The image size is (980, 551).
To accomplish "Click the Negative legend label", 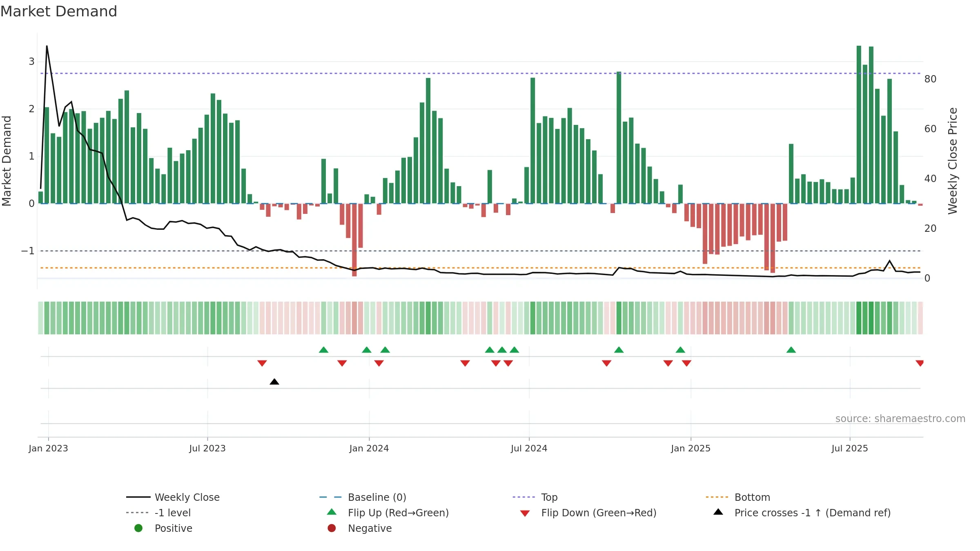I will (370, 528).
